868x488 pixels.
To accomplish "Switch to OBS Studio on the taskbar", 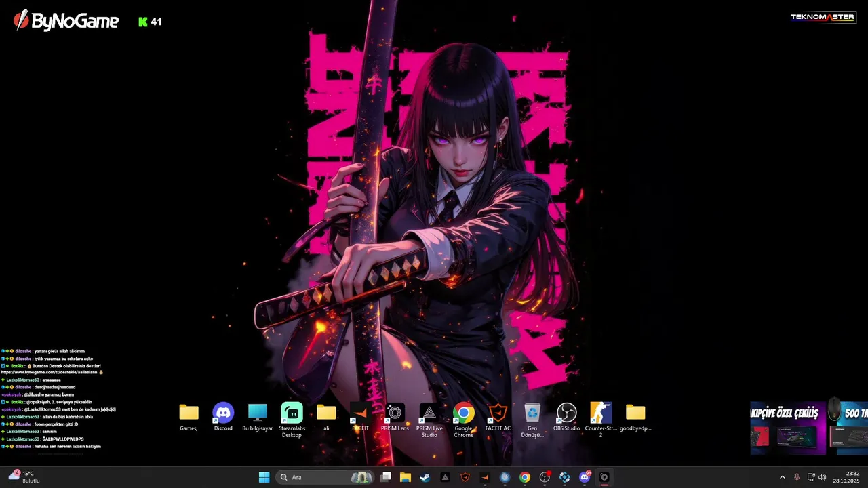I will [545, 477].
